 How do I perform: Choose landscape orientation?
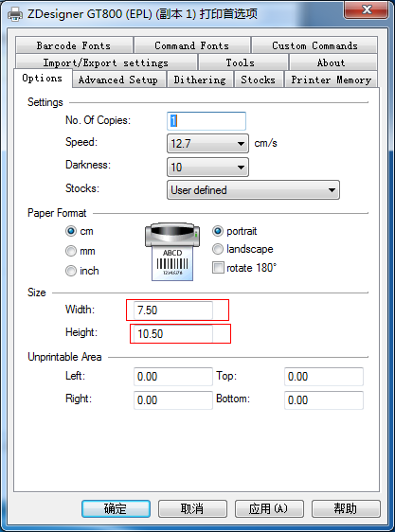[x=217, y=249]
